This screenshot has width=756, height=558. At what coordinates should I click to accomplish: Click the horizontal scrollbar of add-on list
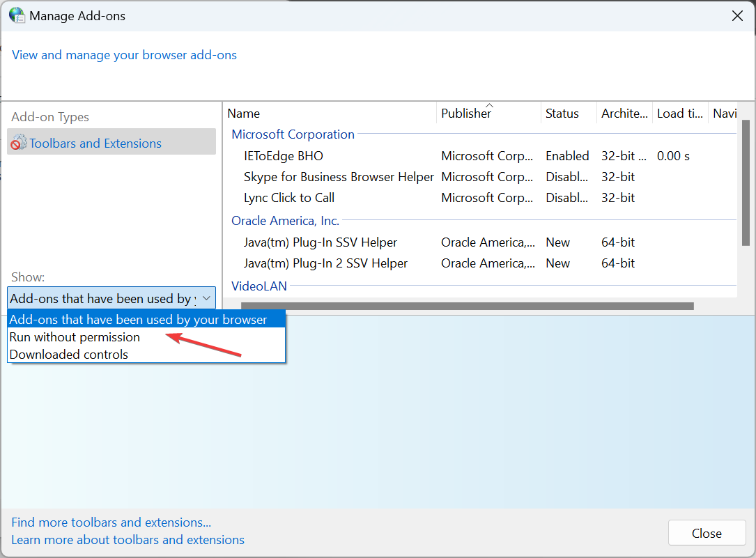(x=467, y=306)
